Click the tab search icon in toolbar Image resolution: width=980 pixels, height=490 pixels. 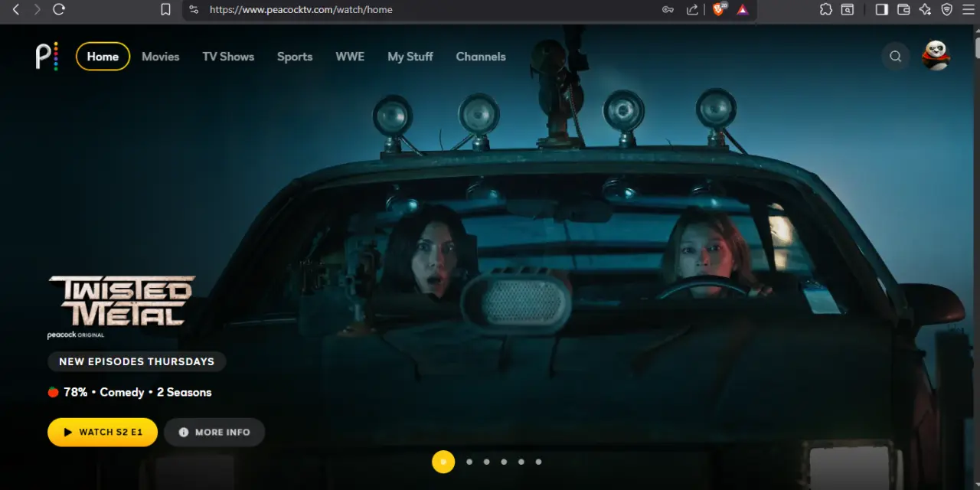pyautogui.click(x=848, y=9)
